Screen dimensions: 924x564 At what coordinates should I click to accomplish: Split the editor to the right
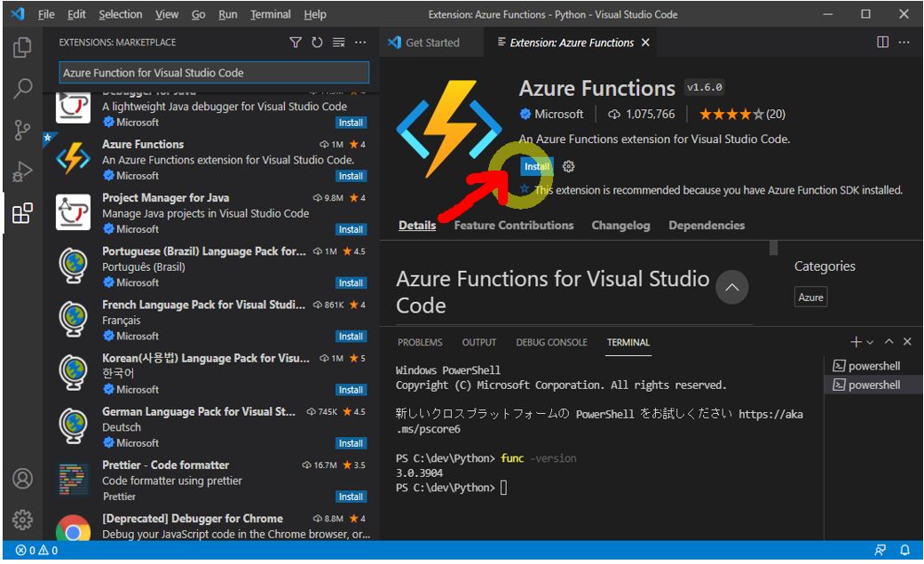click(x=882, y=42)
